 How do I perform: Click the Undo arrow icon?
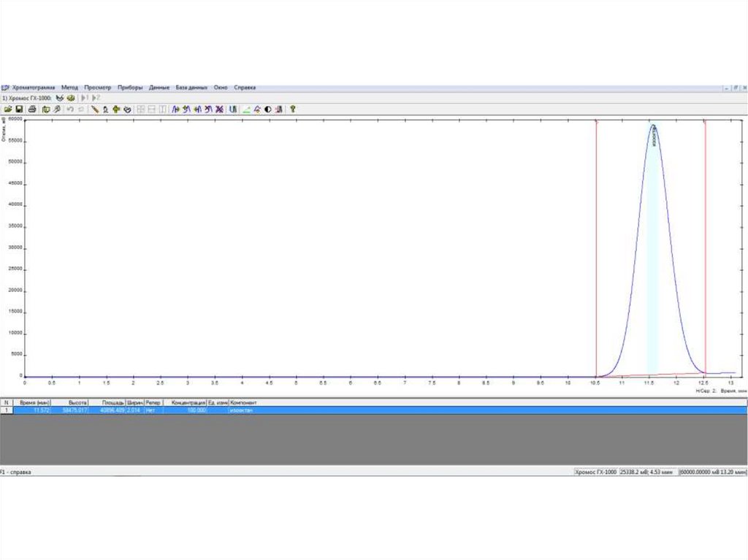tap(70, 110)
